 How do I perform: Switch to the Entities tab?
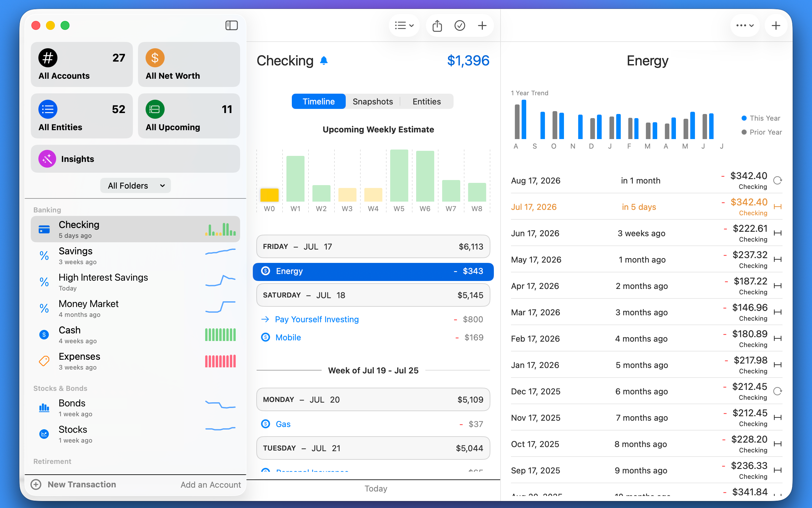coord(427,102)
